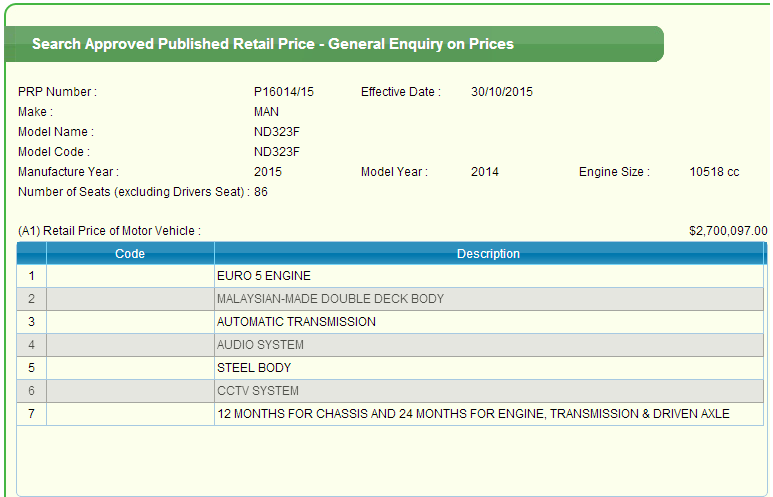Click the Manufacture Year value 2015
The image size is (773, 497).
click(x=268, y=172)
